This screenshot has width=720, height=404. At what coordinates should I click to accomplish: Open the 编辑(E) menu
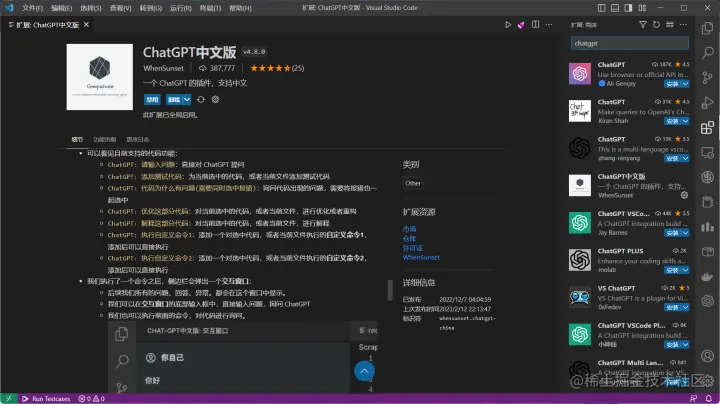pos(62,8)
